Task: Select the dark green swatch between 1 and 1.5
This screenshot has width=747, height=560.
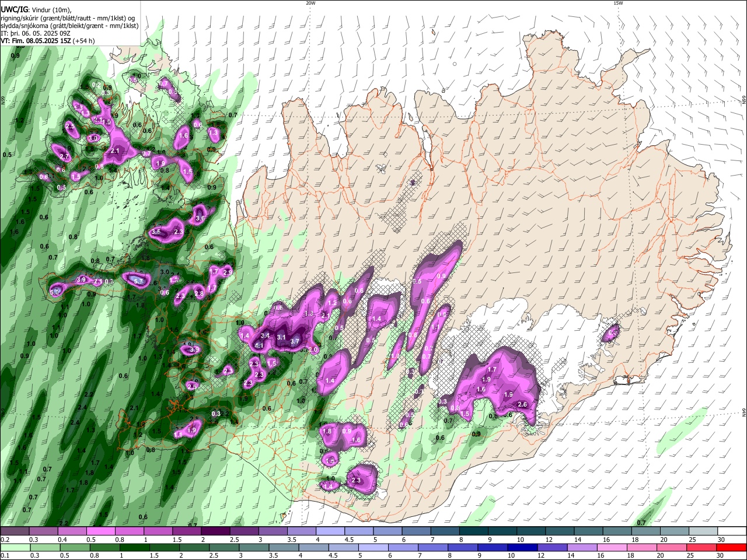Action: tap(135, 547)
